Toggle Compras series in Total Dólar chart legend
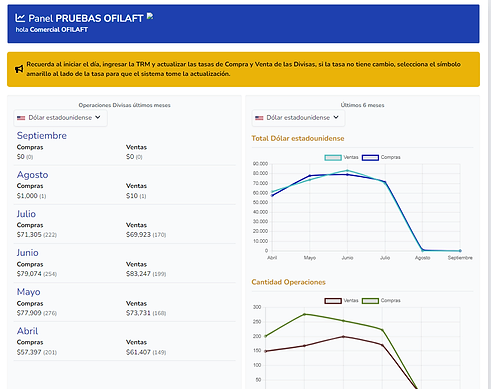The image size is (491, 389). tap(381, 157)
